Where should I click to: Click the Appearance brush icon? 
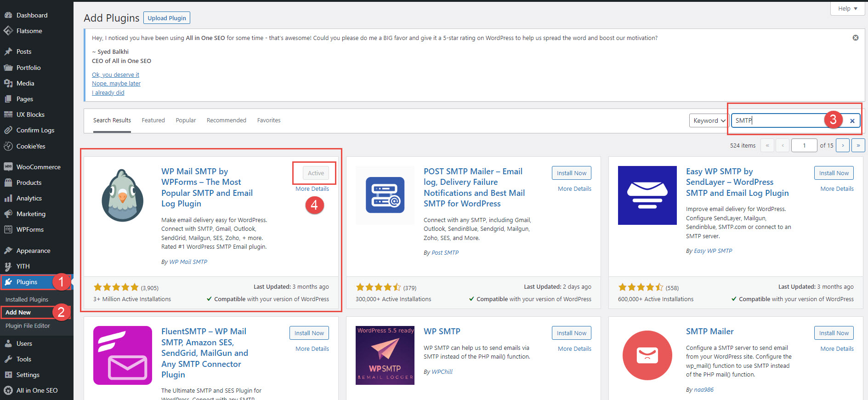(8, 251)
